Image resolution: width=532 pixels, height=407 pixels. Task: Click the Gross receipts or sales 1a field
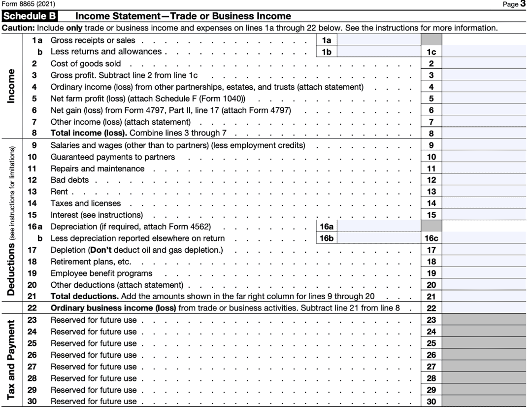pyautogui.click(x=379, y=39)
